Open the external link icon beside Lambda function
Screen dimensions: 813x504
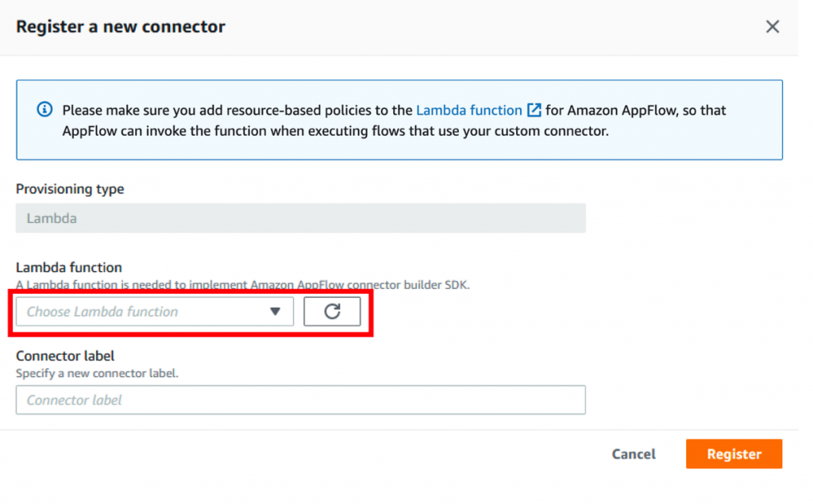[x=533, y=110]
